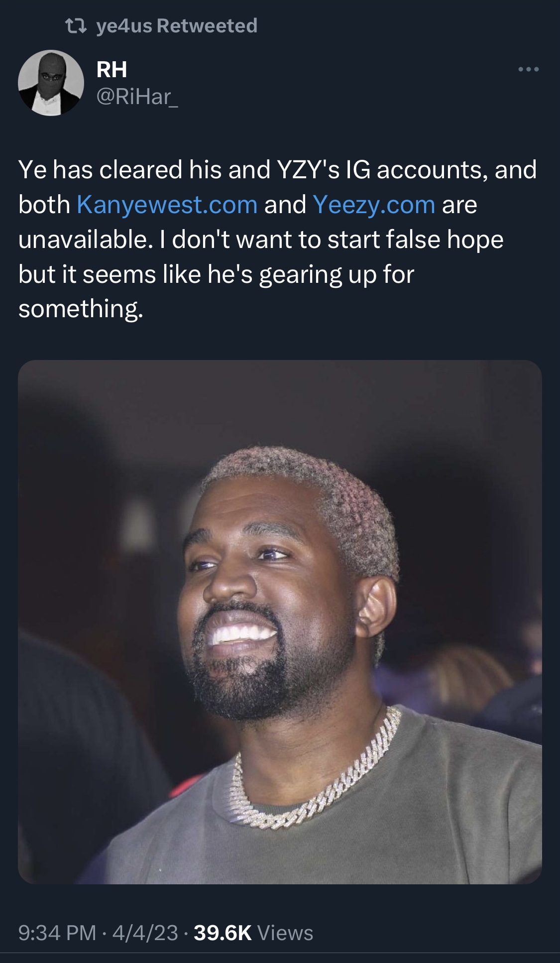This screenshot has width=560, height=963.
Task: Tap the 39.6K Views count
Action: point(253,933)
